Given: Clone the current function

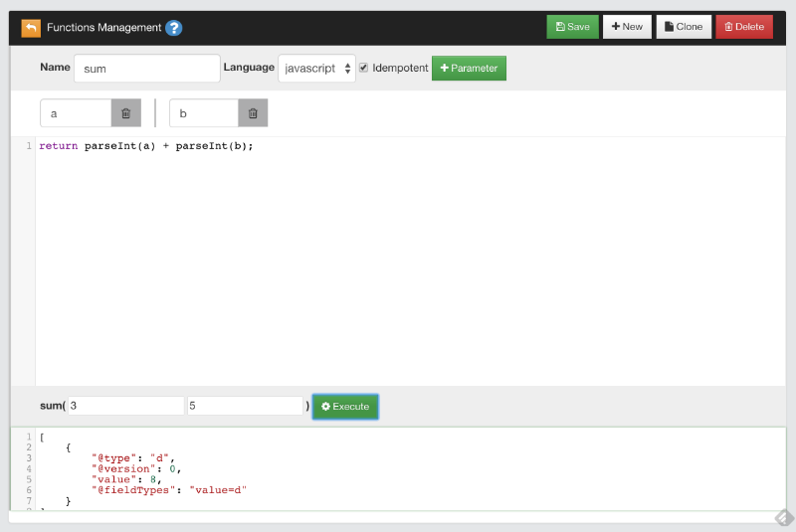Looking at the screenshot, I should coord(684,27).
